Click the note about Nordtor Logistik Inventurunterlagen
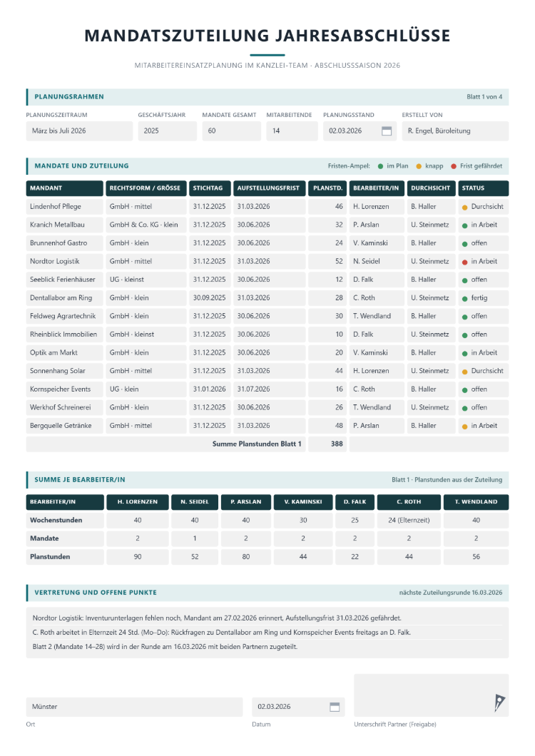The image size is (535, 756). [x=217, y=618]
